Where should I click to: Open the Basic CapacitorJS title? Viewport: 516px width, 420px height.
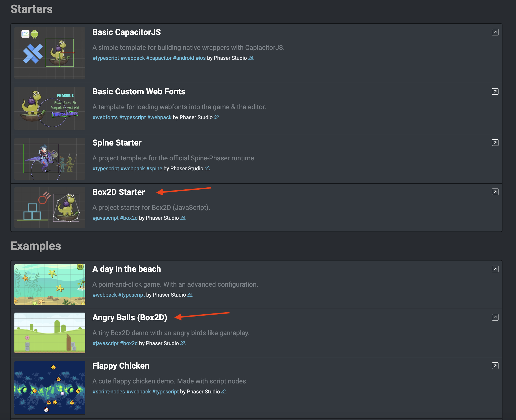(x=127, y=32)
